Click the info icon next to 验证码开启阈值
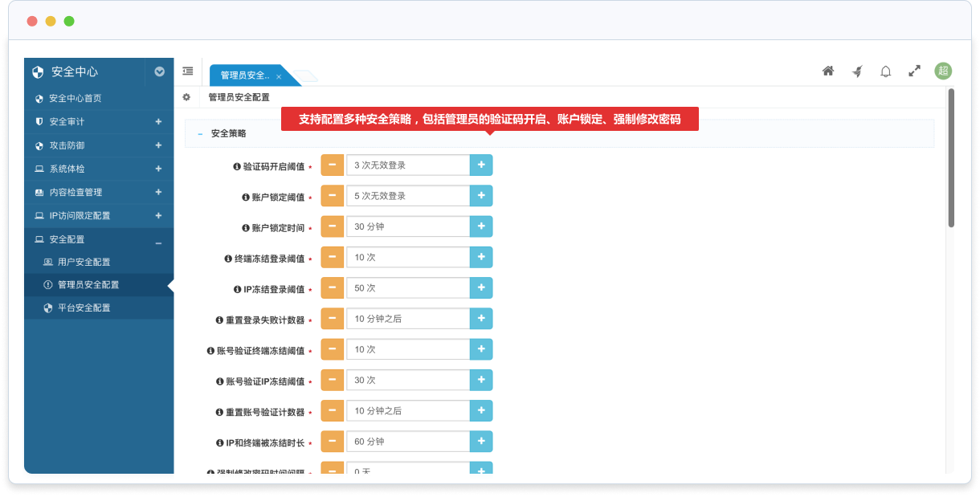The height and width of the screenshot is (497, 980). click(x=237, y=166)
